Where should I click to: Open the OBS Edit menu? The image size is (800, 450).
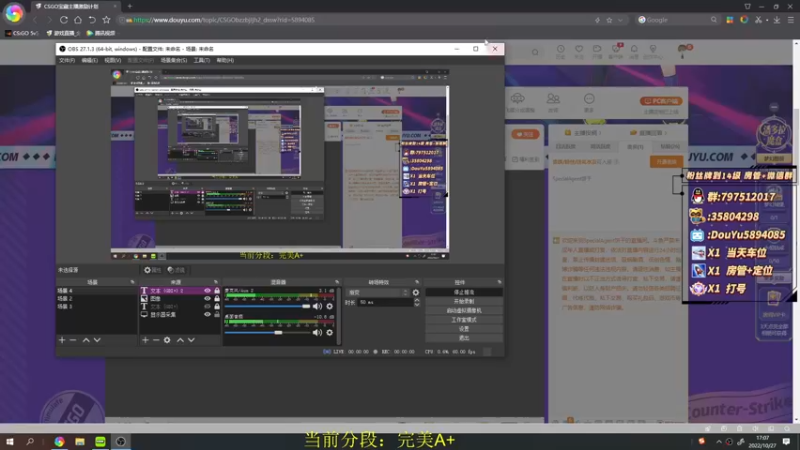[x=89, y=60]
